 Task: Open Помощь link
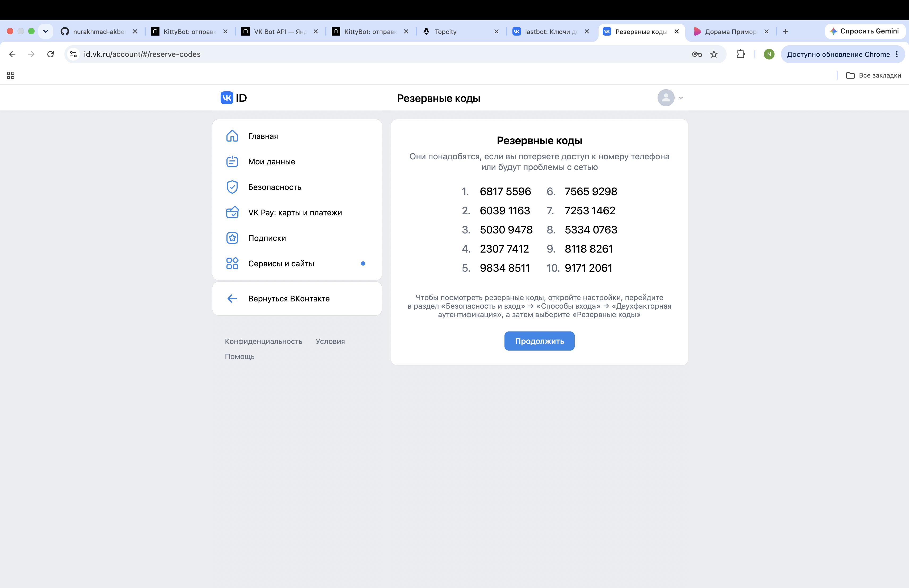(239, 356)
